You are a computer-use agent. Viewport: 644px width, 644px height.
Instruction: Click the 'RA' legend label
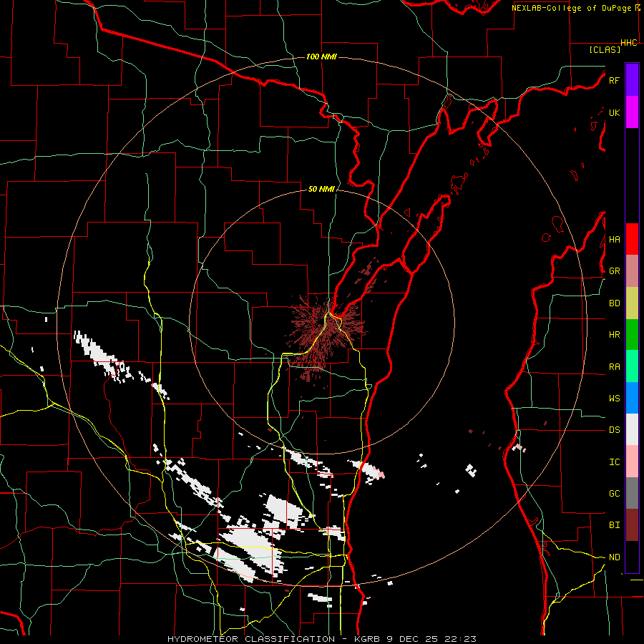(x=614, y=367)
